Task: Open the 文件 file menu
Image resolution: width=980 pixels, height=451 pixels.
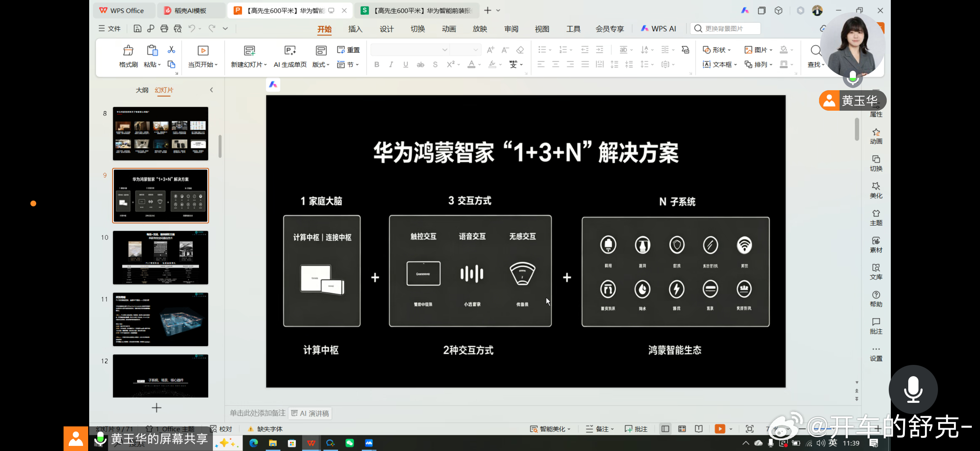Action: pos(110,28)
